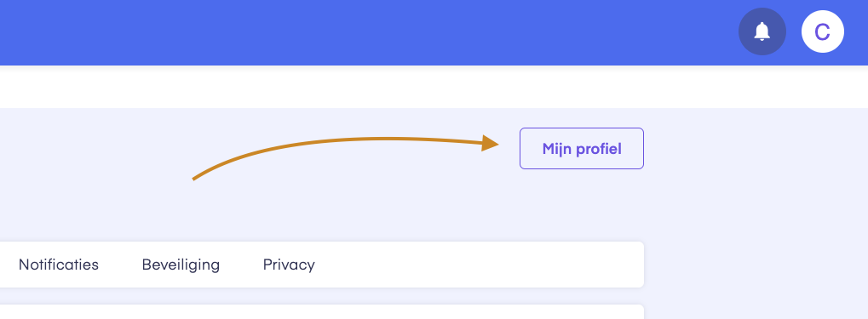Screen dimensions: 868x319
Task: Open the notifications bell icon
Action: coord(762,31)
